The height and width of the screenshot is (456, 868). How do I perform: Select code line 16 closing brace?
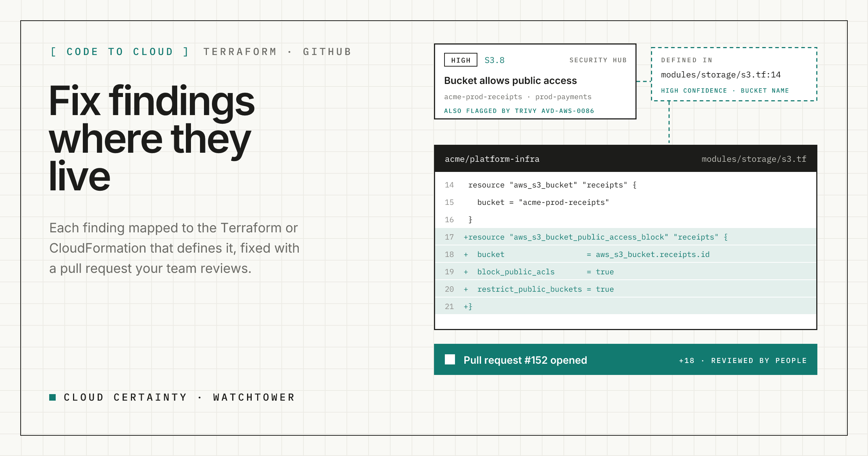[626, 220]
